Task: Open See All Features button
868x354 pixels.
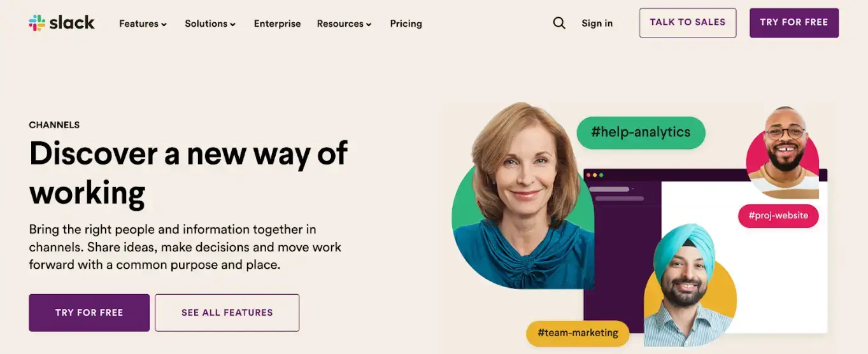Action: pos(227,313)
